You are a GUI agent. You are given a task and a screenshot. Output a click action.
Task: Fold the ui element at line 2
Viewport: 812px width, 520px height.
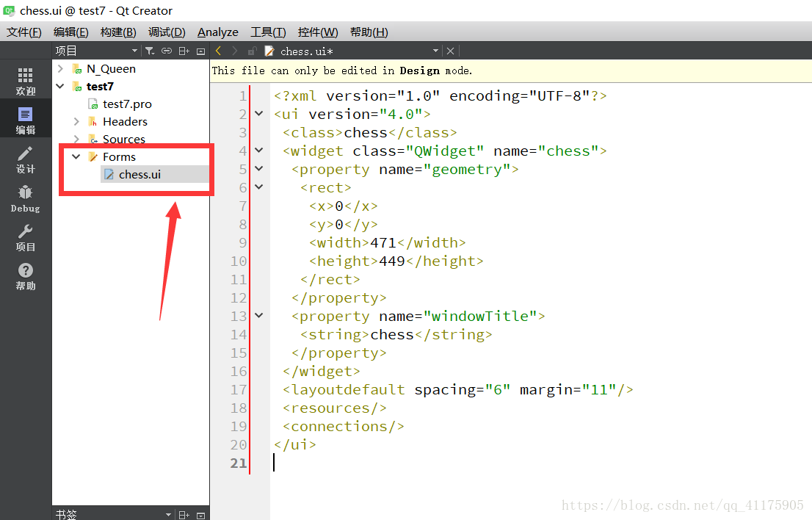pyautogui.click(x=259, y=113)
